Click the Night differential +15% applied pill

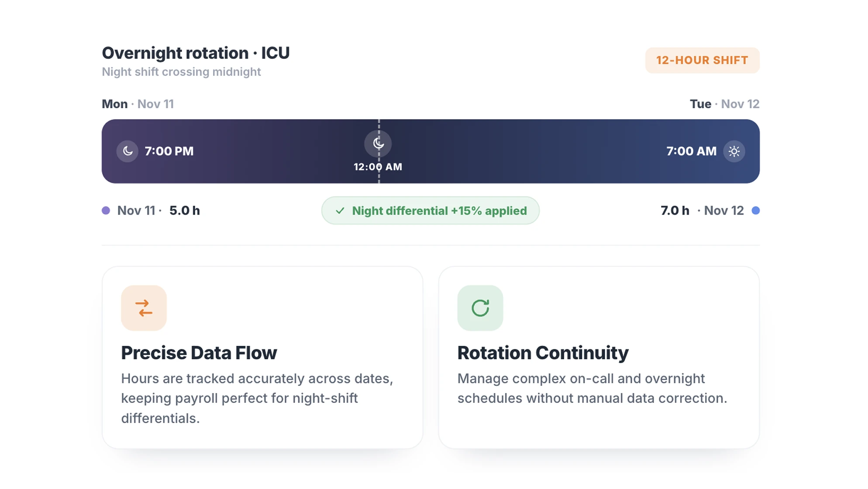431,210
